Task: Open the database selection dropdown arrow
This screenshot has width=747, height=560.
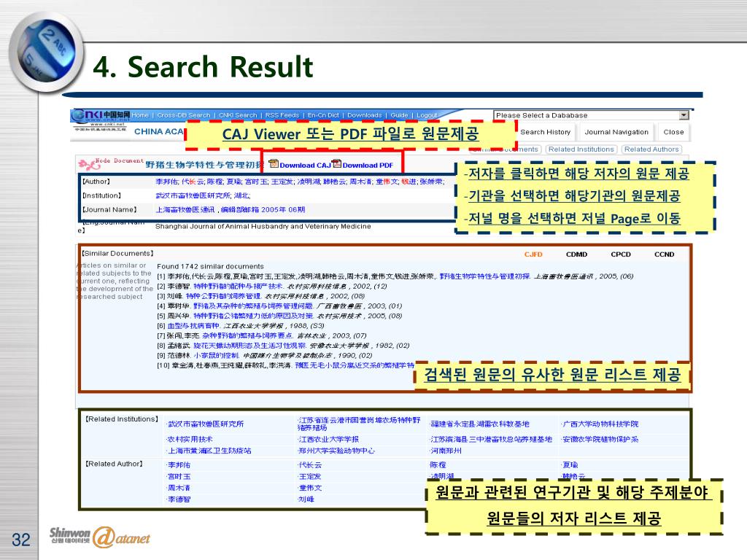Action: (684, 115)
